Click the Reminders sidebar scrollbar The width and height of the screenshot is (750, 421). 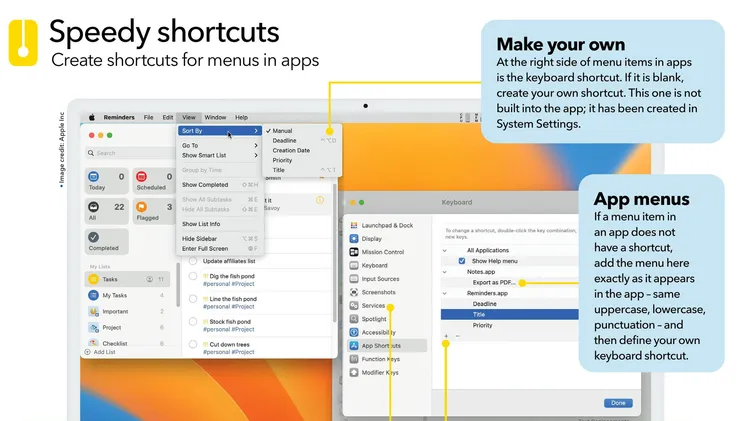[178, 285]
